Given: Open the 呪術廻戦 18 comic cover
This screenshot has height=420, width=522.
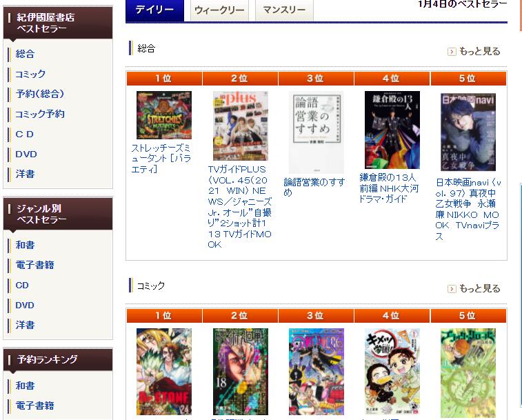Looking at the screenshot, I should [x=241, y=371].
